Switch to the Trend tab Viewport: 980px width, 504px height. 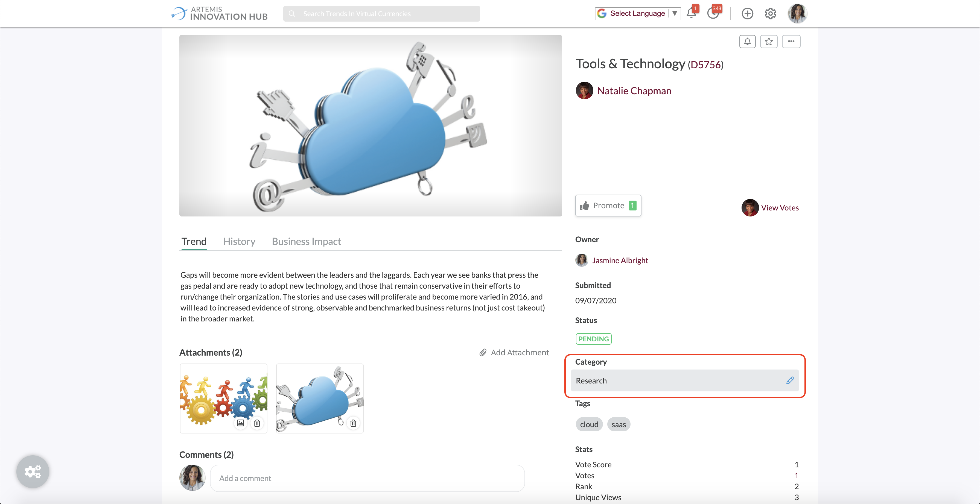click(194, 242)
